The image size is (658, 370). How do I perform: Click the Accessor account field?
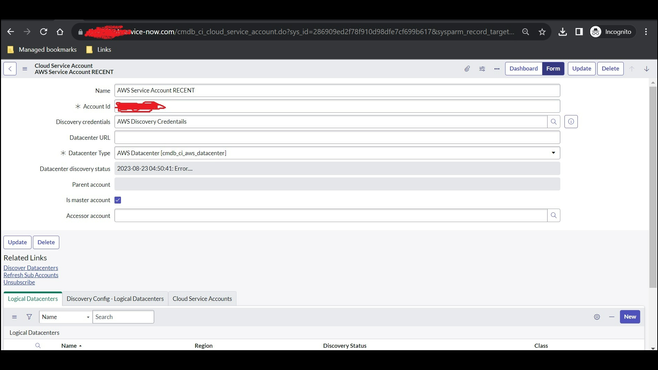(331, 215)
